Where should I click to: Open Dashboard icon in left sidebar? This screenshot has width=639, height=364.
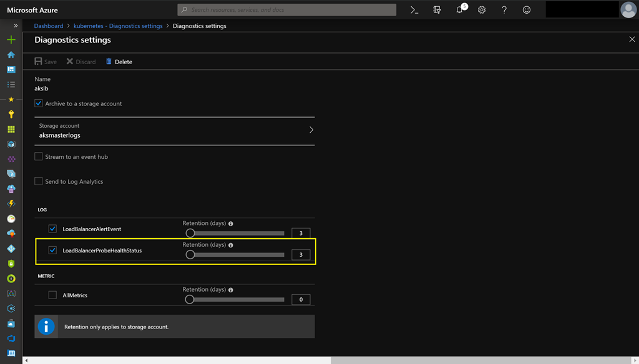point(11,70)
